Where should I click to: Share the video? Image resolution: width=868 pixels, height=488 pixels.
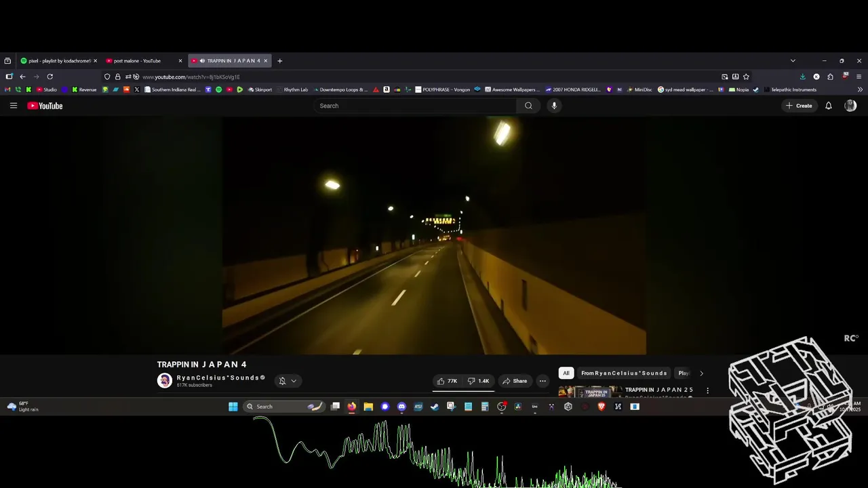tap(515, 381)
